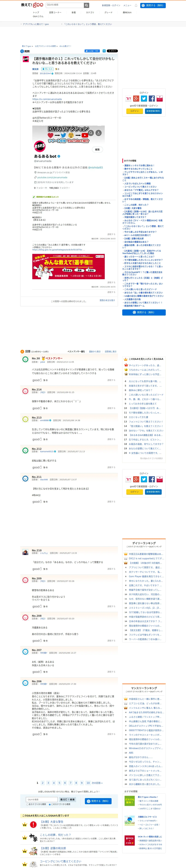Click the avatar of answer No.214
186x868 pixels.
25,391
